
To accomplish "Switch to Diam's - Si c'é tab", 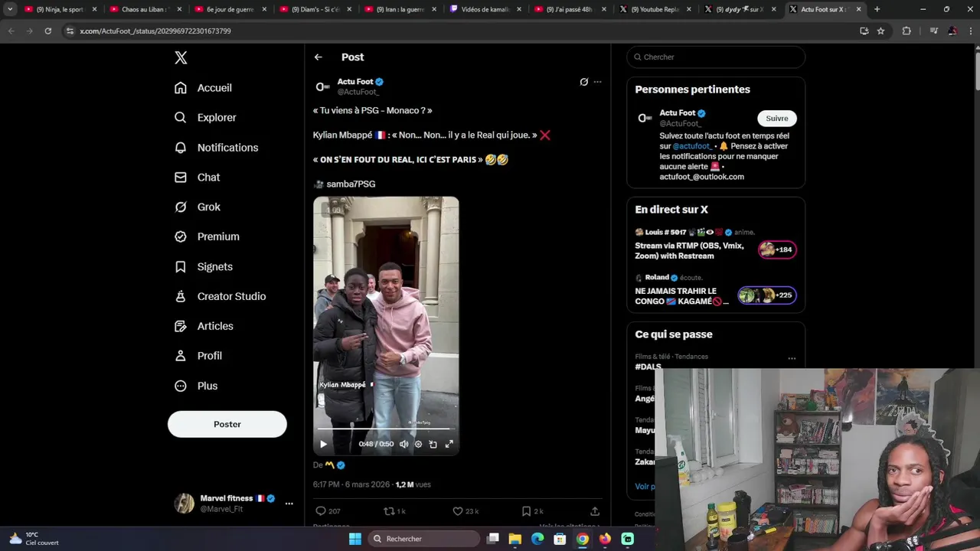I will 315,9.
